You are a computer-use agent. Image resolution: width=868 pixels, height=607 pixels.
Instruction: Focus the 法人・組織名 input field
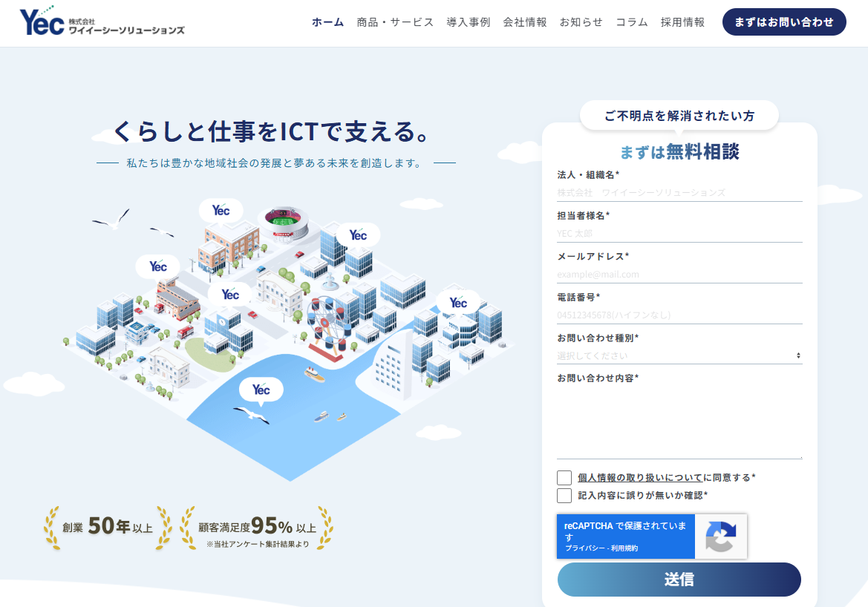coord(679,192)
